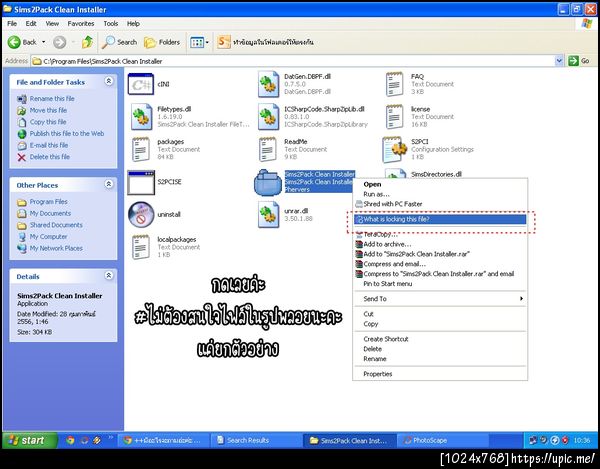The height and width of the screenshot is (469, 600).
Task: Click the Back navigation button
Action: tap(22, 42)
